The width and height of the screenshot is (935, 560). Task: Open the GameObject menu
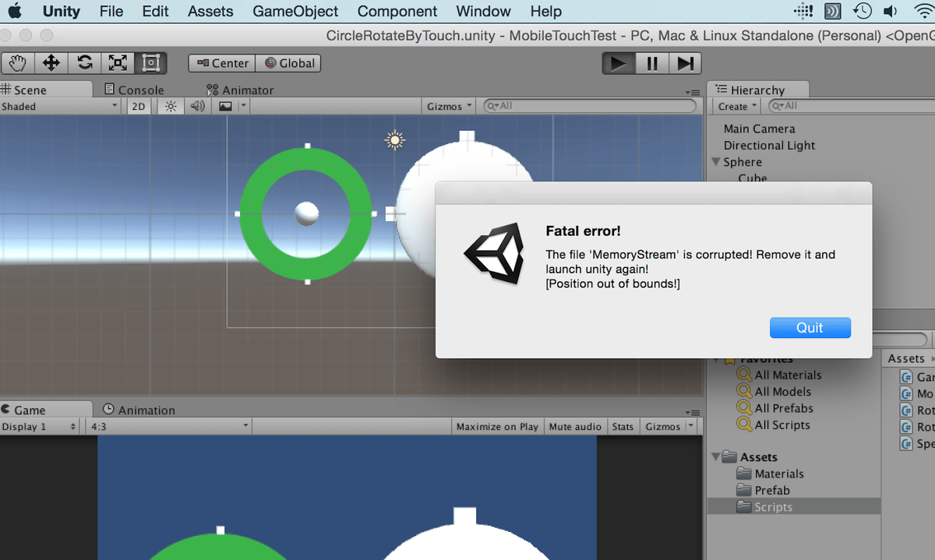point(295,12)
